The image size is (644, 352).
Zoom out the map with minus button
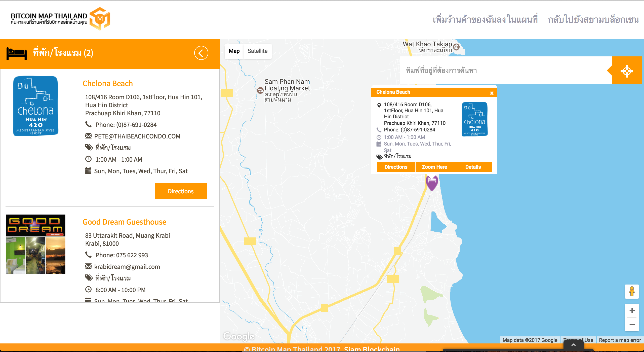pyautogui.click(x=632, y=325)
